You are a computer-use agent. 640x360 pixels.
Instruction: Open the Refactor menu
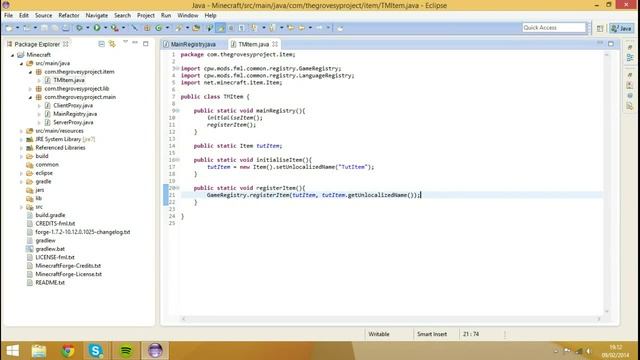[69, 16]
